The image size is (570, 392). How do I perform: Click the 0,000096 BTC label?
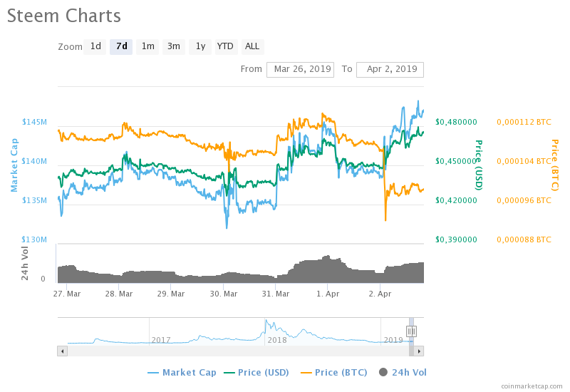(524, 200)
